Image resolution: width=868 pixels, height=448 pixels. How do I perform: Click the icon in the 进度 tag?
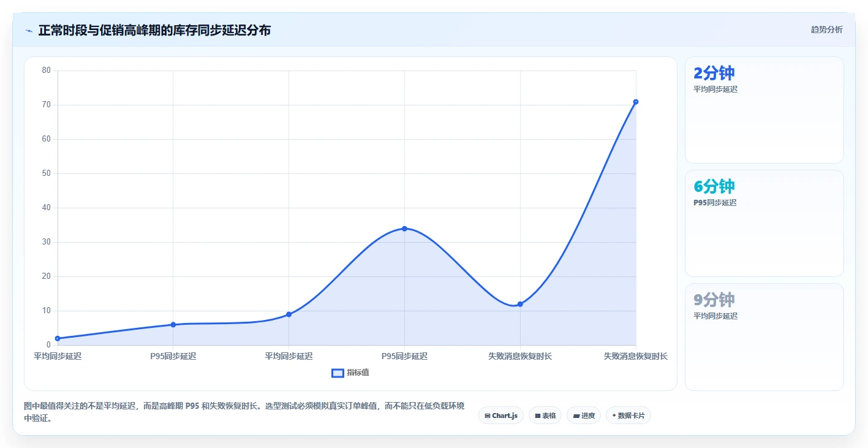pyautogui.click(x=576, y=416)
